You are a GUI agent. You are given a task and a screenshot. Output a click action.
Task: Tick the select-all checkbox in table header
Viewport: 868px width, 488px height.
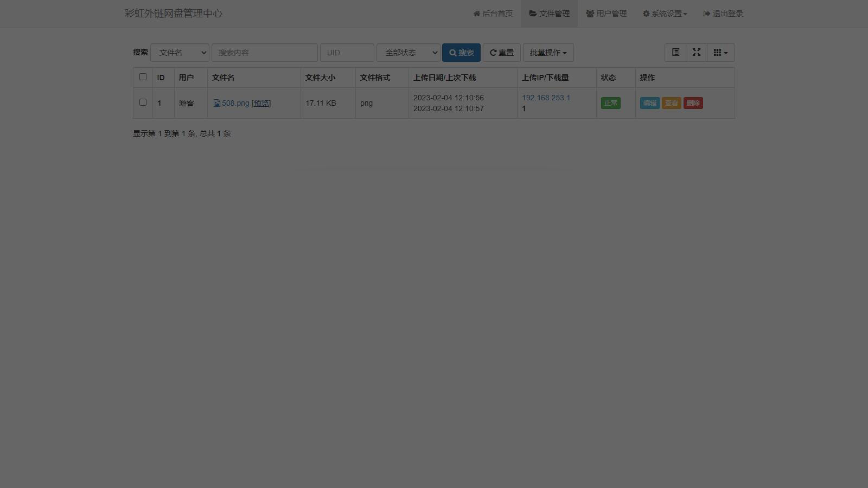click(143, 77)
